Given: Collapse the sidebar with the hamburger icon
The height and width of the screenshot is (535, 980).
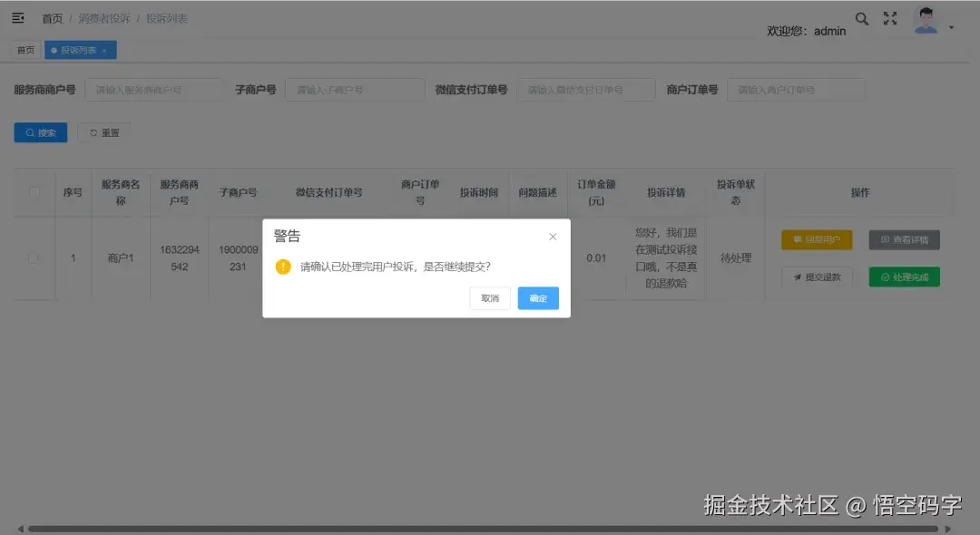Looking at the screenshot, I should pyautogui.click(x=17, y=17).
